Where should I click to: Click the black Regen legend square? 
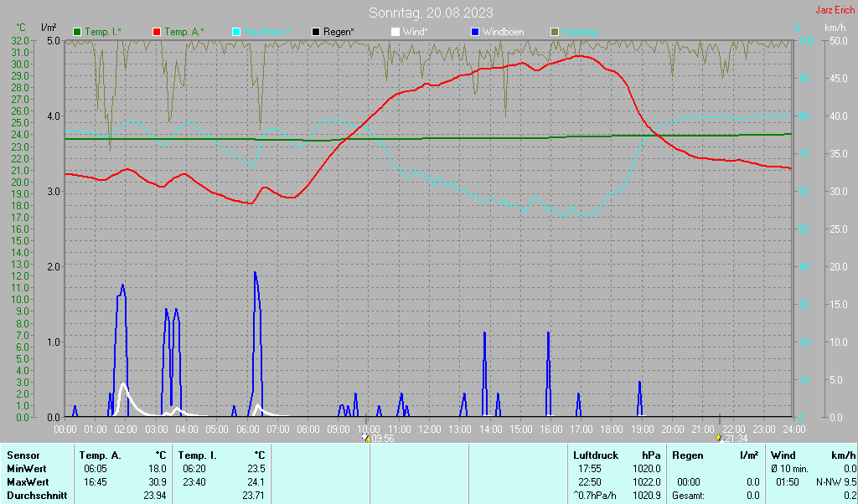point(316,33)
